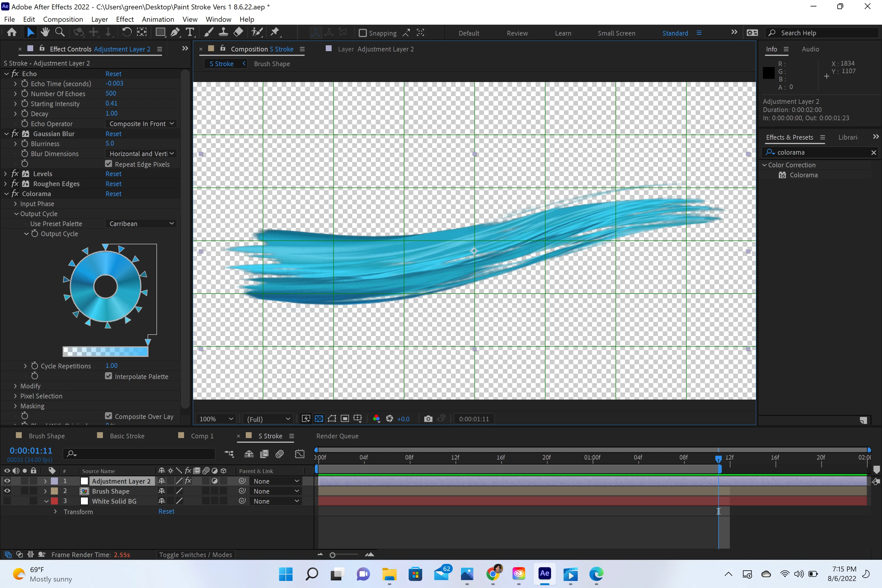
Task: Expand the Levels effect properties
Action: click(6, 174)
